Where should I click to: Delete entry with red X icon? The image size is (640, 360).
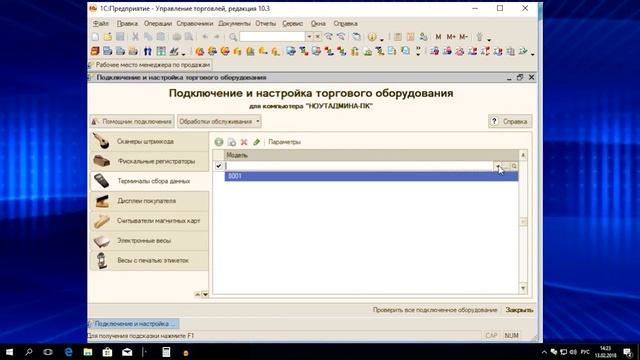[x=244, y=142]
